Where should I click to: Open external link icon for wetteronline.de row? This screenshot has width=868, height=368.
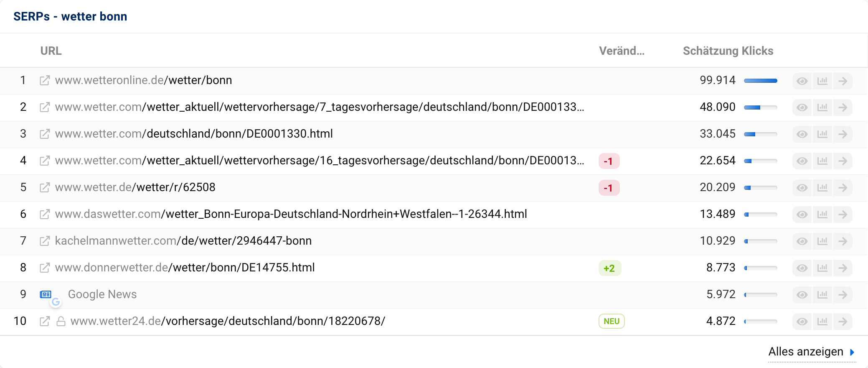(x=45, y=80)
